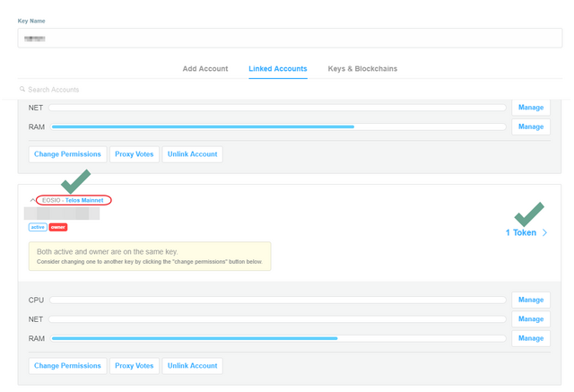The width and height of the screenshot is (574, 392).
Task: Manage NET for the upper account
Action: (x=531, y=108)
